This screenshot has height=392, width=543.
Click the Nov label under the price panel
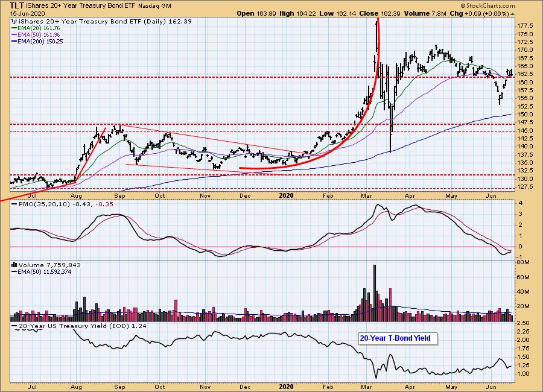[x=205, y=196]
